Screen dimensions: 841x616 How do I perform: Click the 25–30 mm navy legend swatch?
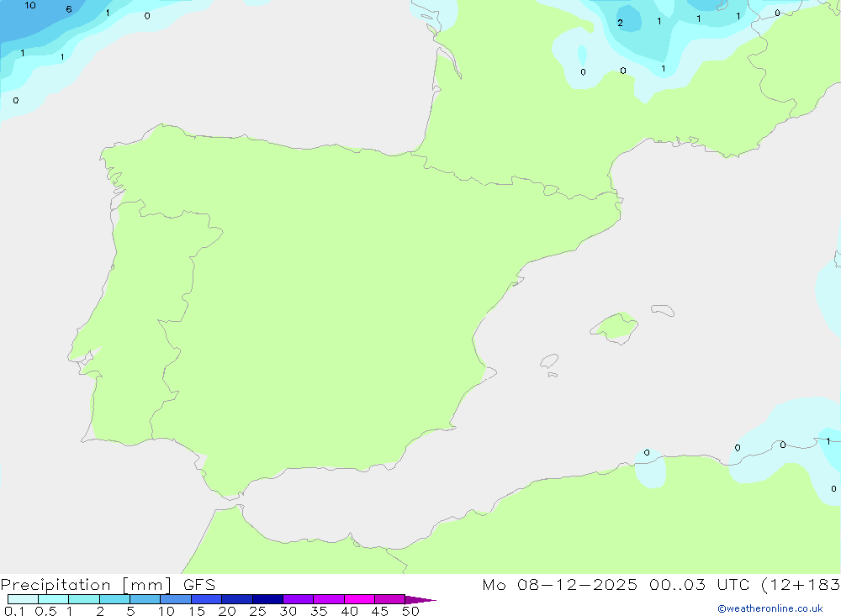tap(267, 599)
